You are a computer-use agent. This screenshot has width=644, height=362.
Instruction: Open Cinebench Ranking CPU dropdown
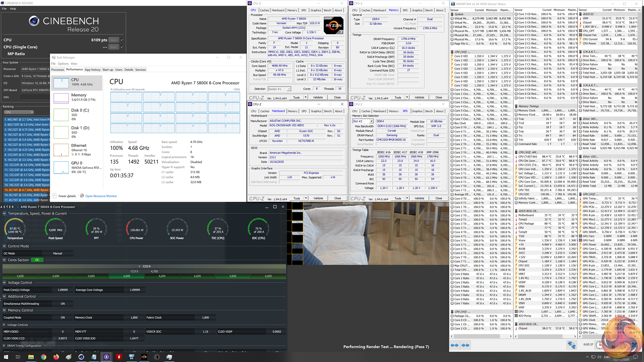[19, 112]
